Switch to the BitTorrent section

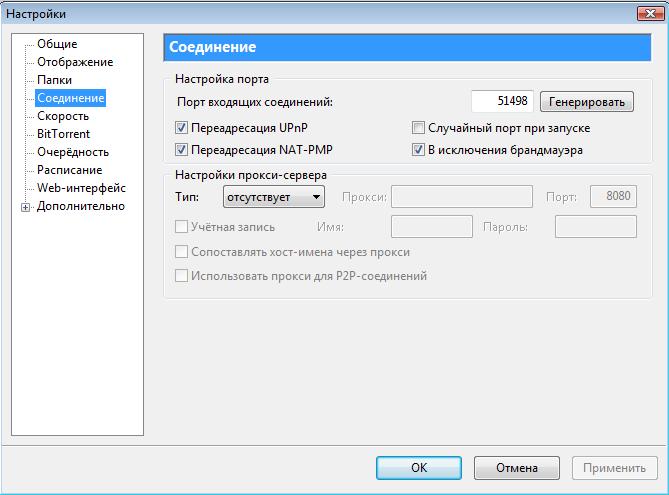click(x=63, y=134)
